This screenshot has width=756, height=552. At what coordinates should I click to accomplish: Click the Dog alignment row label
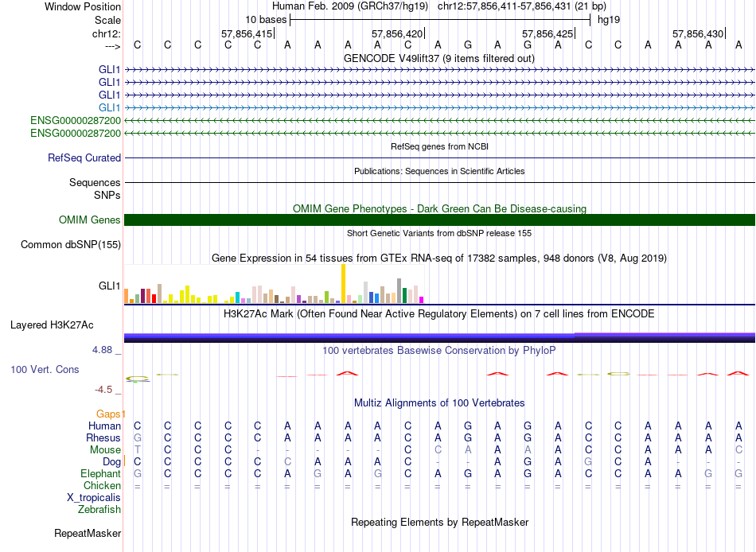[111, 462]
